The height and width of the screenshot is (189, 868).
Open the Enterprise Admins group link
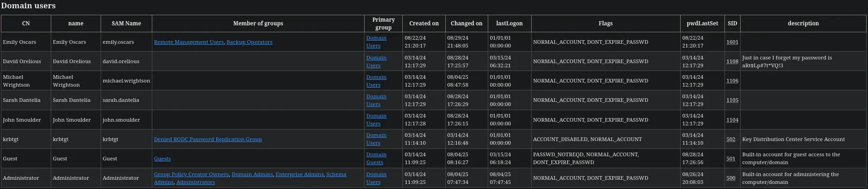299,174
